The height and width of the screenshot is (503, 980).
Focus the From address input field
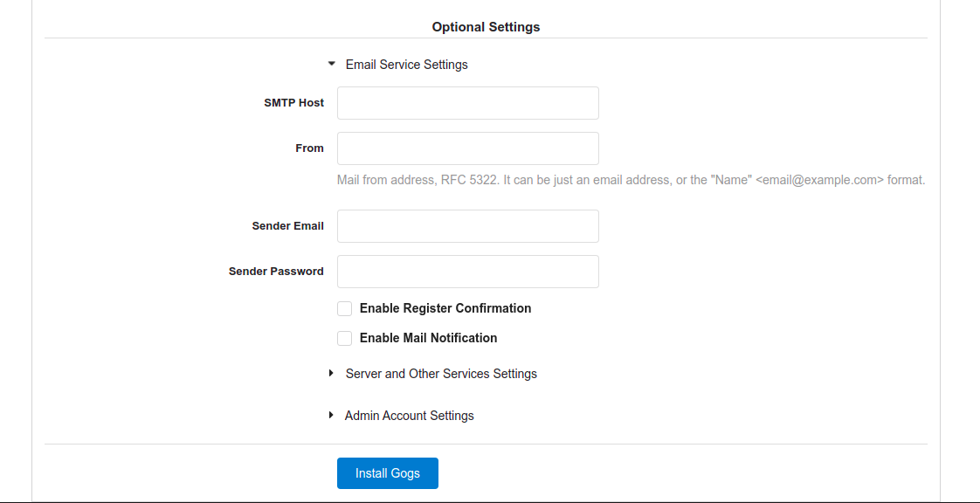[468, 148]
